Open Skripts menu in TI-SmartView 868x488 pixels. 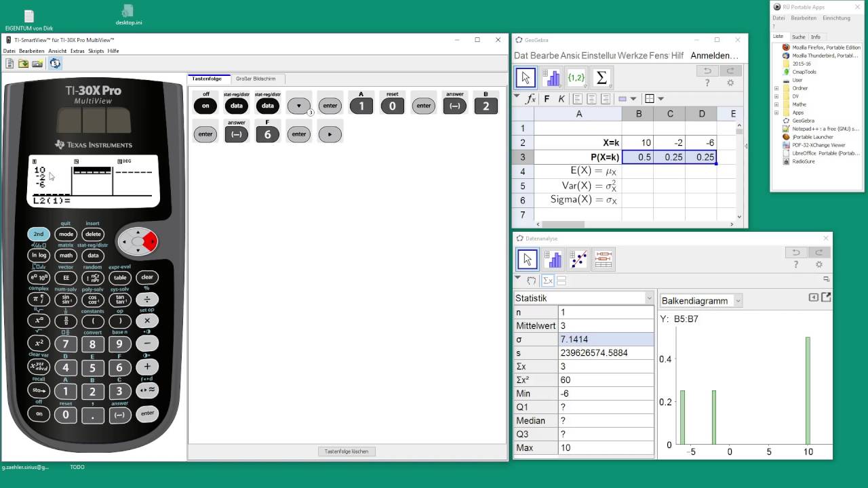[x=96, y=51]
